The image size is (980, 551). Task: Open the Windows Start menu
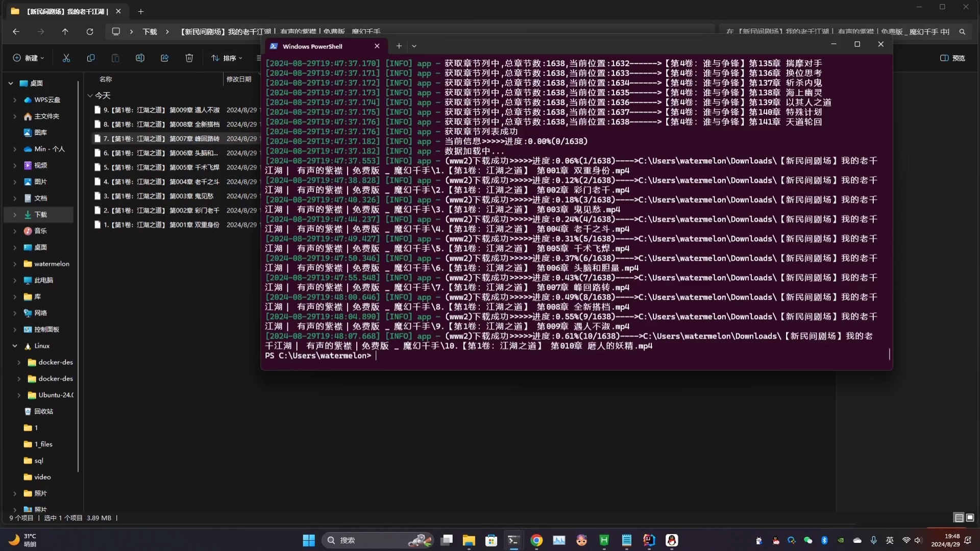(309, 540)
